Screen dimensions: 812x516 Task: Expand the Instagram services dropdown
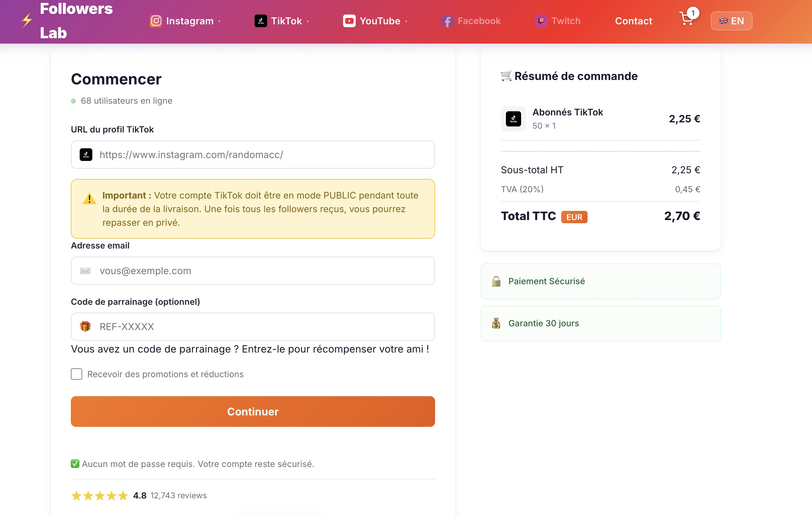click(219, 21)
